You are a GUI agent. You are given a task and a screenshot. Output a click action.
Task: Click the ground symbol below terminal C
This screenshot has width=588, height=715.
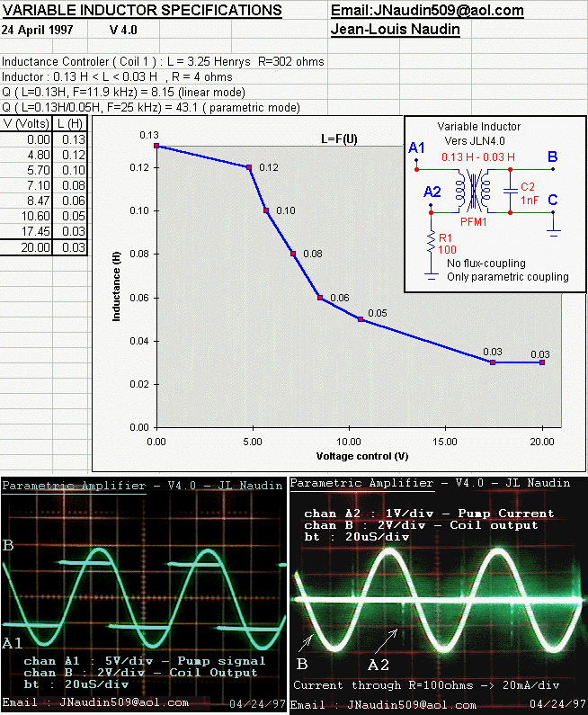tap(554, 231)
